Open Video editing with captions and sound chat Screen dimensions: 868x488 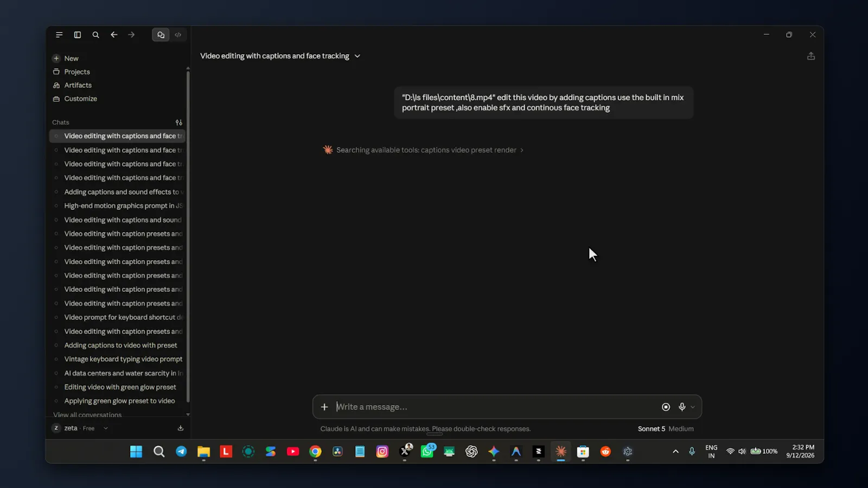click(117, 220)
